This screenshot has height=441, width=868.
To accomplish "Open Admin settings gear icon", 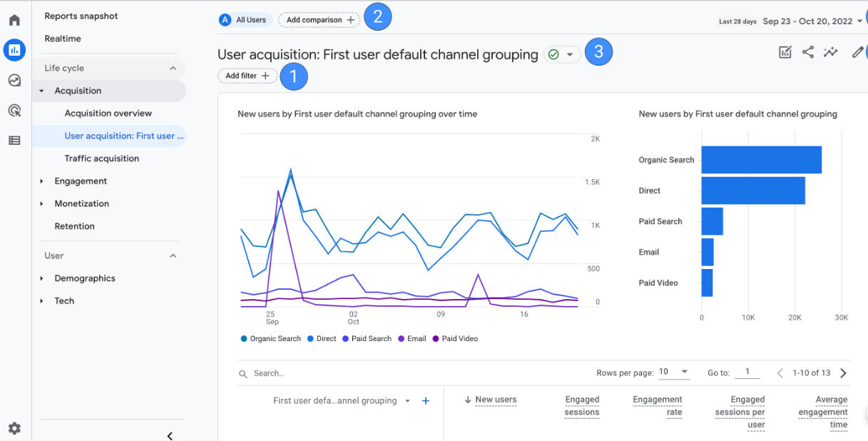I will click(x=14, y=428).
